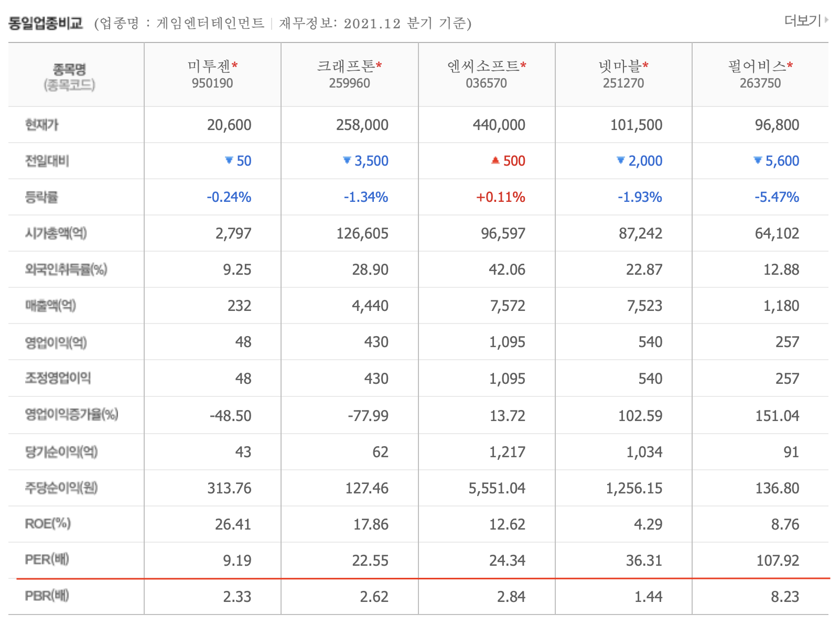
Task: Click stock code 251270
Action: (x=623, y=83)
